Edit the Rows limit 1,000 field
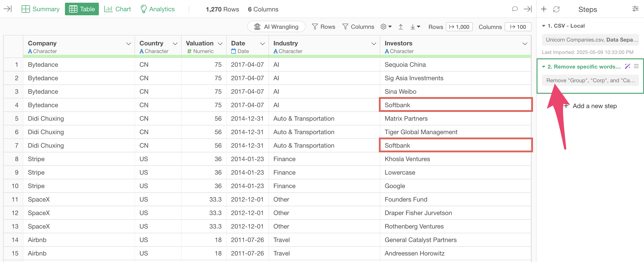Screen dimensions: 644x262 [x=459, y=27]
